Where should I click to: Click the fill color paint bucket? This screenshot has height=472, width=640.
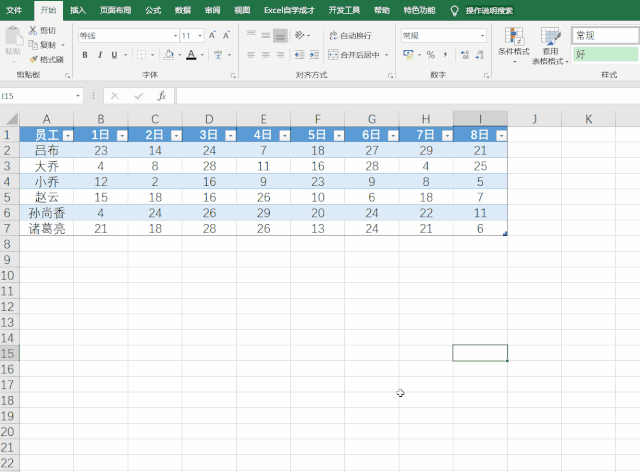tap(168, 55)
